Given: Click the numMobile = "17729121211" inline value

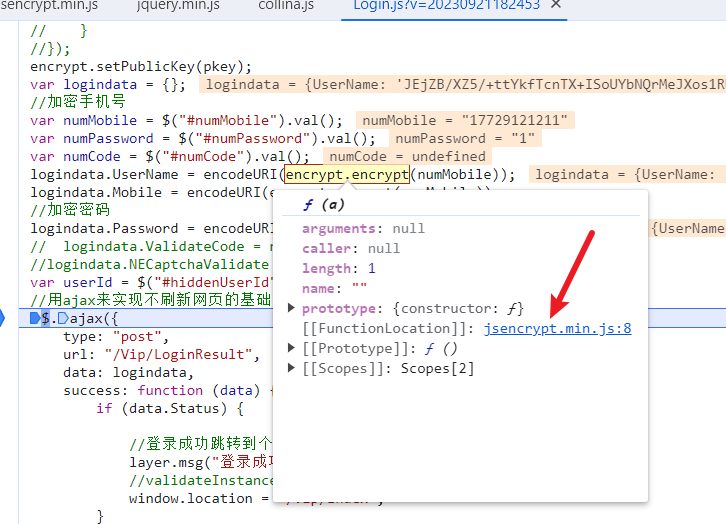Looking at the screenshot, I should click(465, 120).
